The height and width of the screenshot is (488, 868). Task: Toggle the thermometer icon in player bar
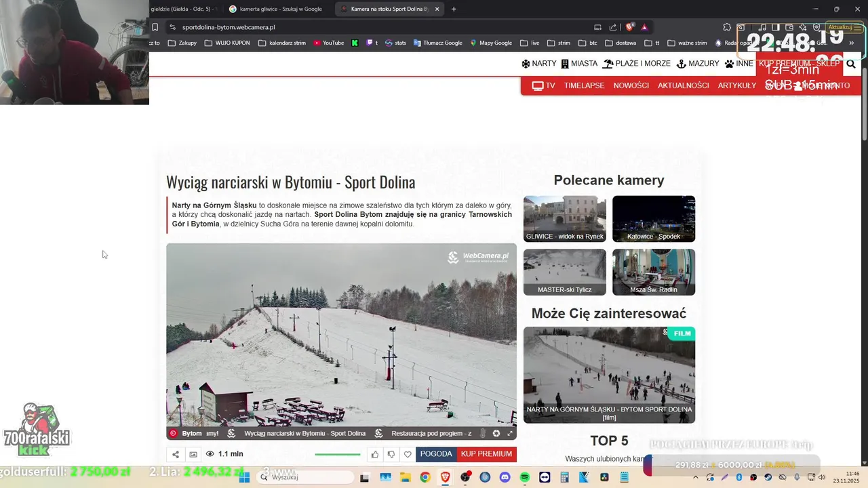[483, 434]
